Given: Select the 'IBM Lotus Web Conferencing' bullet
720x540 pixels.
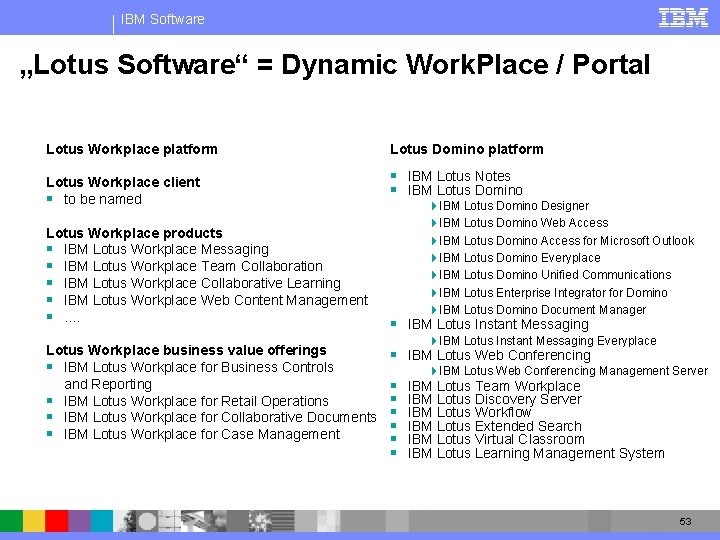Looking at the screenshot, I should tap(499, 355).
